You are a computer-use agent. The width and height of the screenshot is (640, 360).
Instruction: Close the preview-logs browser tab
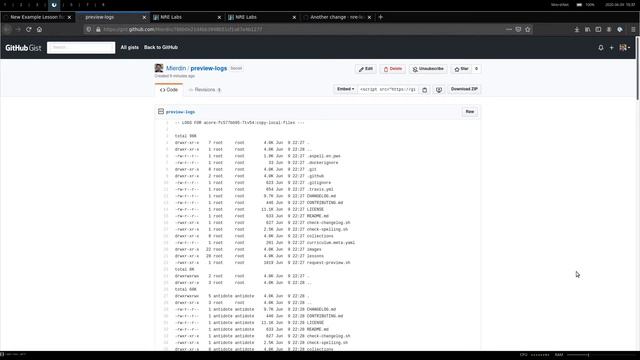coord(144,17)
